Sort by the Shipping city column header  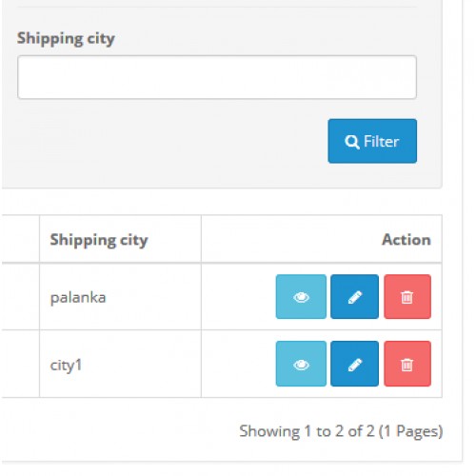click(x=99, y=240)
